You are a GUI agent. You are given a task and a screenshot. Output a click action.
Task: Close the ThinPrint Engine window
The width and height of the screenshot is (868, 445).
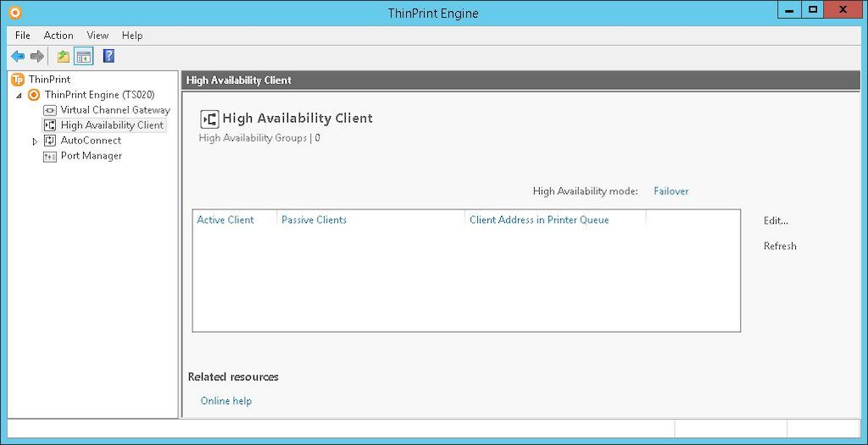(843, 10)
